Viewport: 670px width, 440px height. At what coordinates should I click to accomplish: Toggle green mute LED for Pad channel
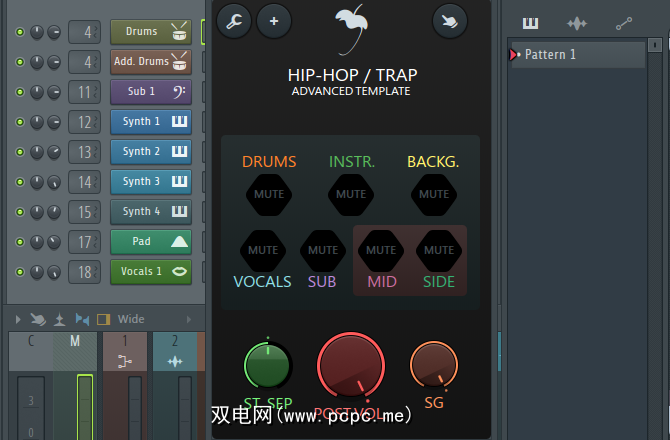click(x=20, y=242)
